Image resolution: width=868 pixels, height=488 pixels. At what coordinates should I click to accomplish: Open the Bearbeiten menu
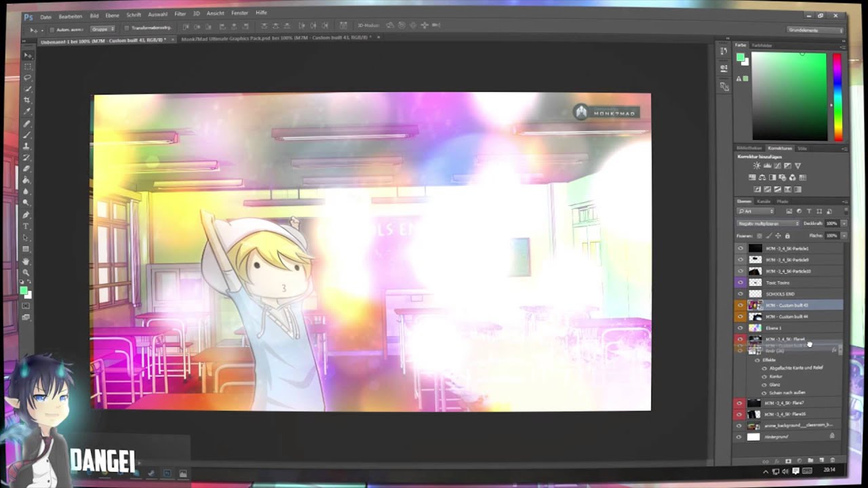point(71,16)
